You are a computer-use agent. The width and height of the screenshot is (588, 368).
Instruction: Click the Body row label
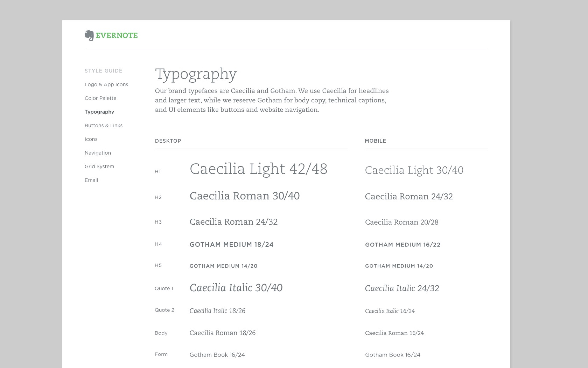(161, 333)
